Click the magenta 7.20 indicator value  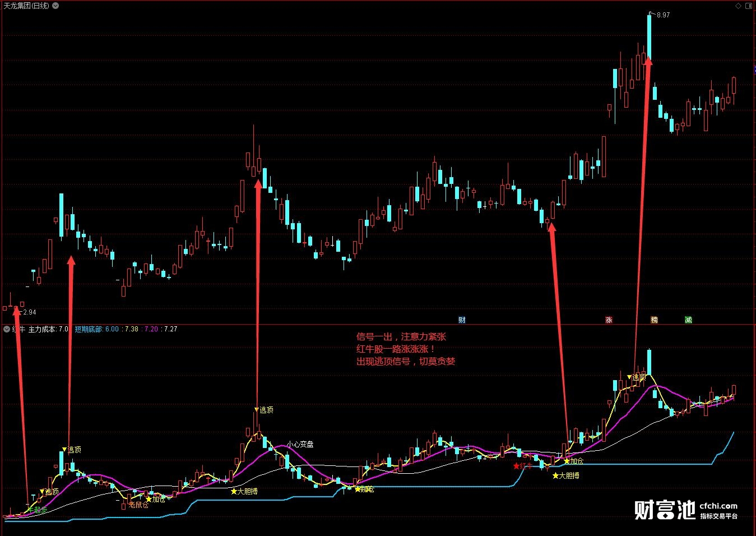151,329
